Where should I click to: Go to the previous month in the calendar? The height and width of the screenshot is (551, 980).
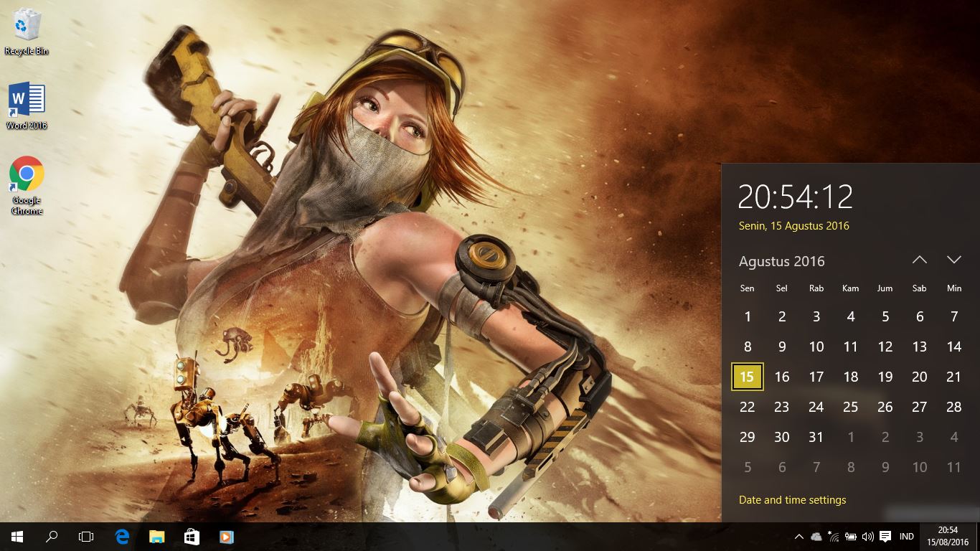click(x=920, y=260)
